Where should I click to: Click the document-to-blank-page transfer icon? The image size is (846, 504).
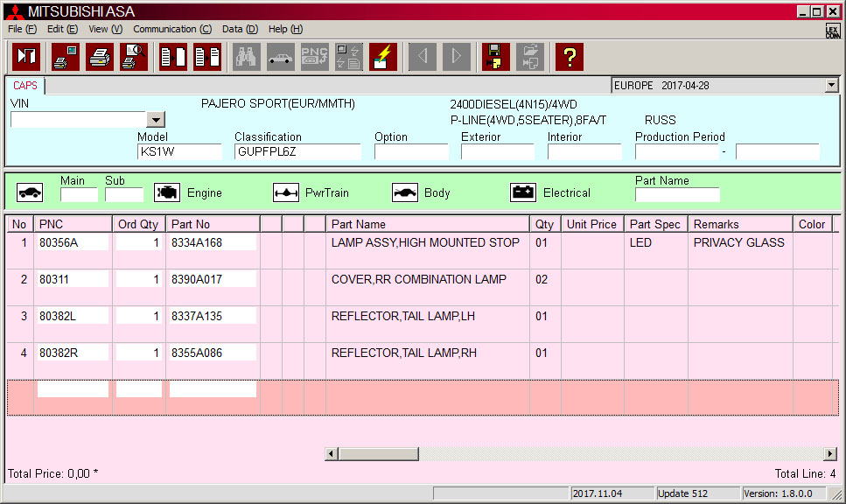(x=173, y=57)
